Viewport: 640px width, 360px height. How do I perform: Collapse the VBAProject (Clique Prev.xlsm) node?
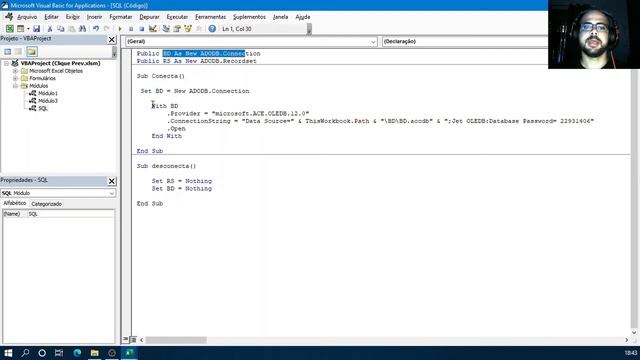pyautogui.click(x=6, y=63)
